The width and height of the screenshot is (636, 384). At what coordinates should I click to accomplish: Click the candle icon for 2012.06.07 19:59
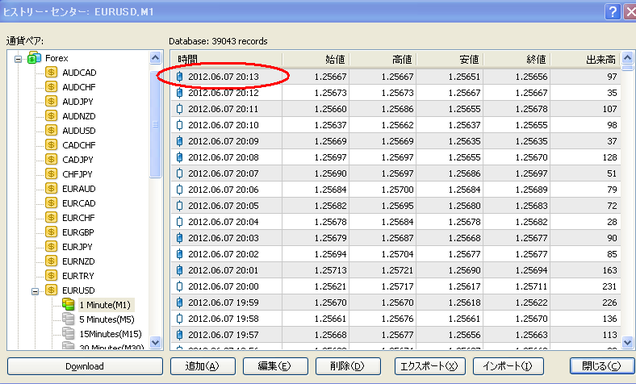point(180,302)
